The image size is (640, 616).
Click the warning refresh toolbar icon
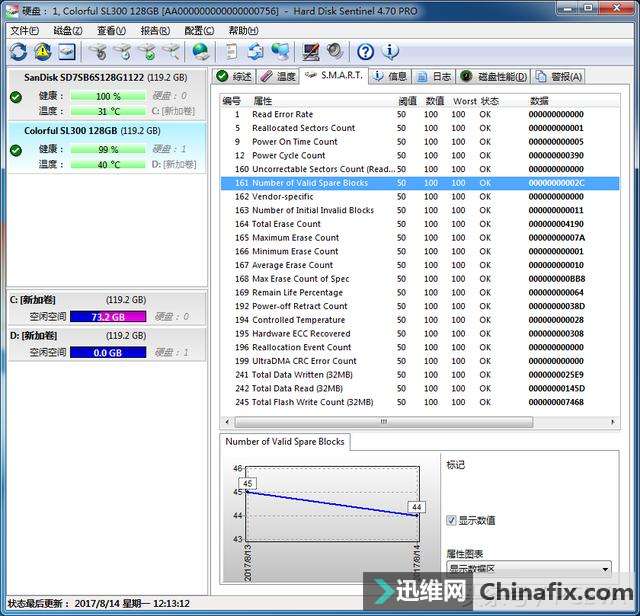click(42, 51)
